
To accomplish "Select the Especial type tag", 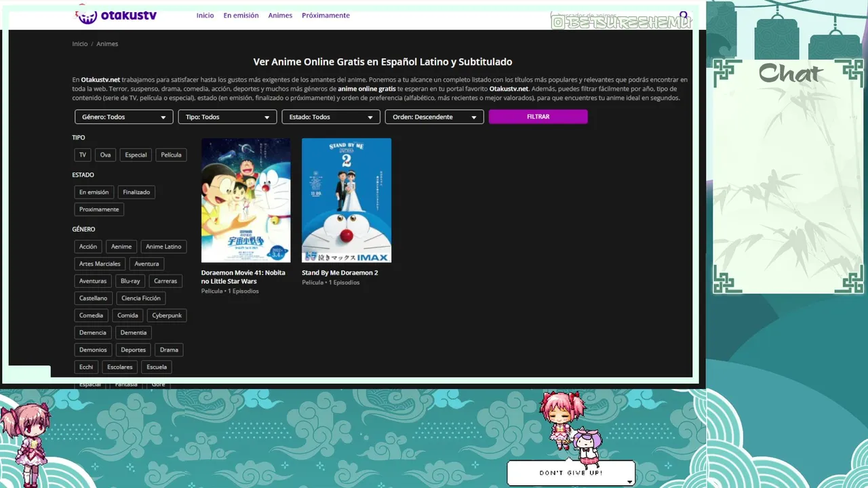I will [x=136, y=155].
